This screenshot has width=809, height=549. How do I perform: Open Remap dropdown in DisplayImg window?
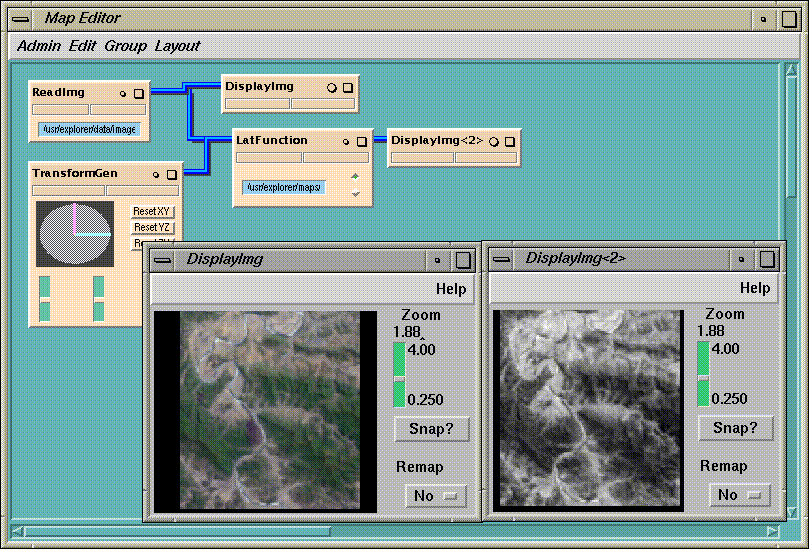click(x=436, y=496)
